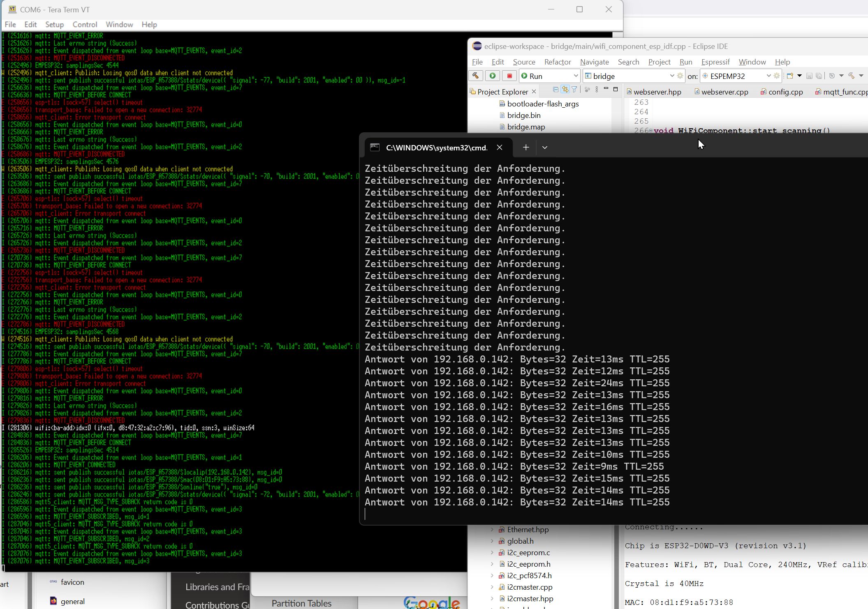Open Eclipse Window menu
The height and width of the screenshot is (609, 868).
(752, 62)
